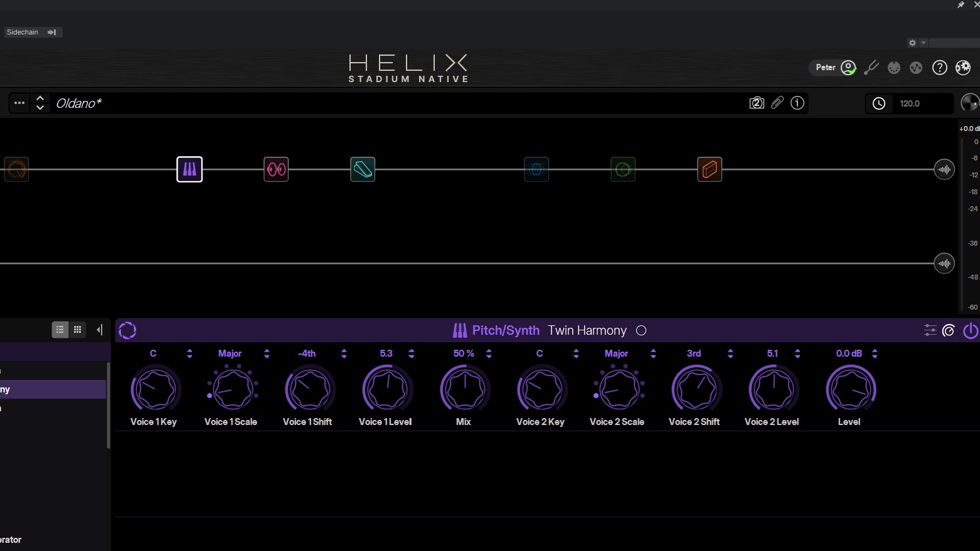Step the Voice 2 Level 5.1 arrows
The image size is (980, 551).
797,354
